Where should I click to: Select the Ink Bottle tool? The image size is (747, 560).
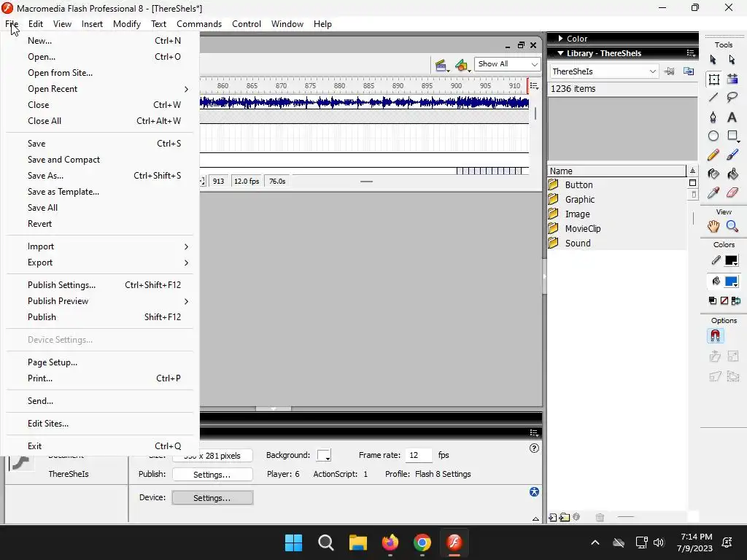point(713,174)
